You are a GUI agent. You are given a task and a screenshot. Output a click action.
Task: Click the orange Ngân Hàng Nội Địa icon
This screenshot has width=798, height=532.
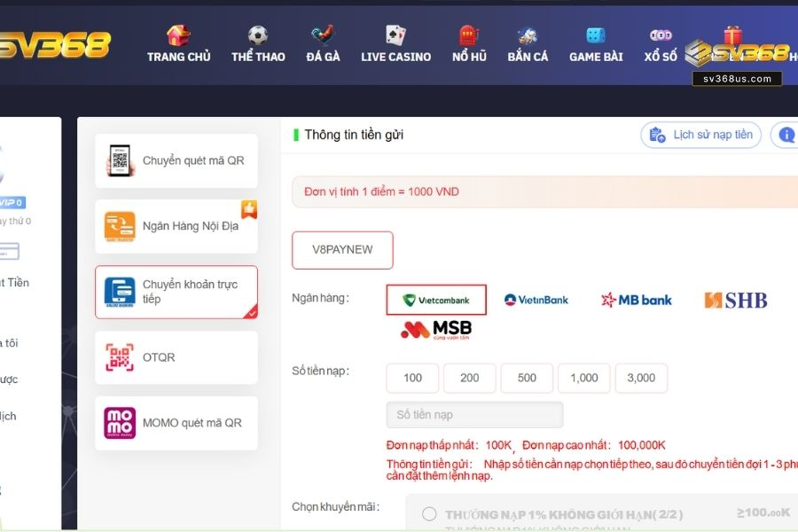click(x=120, y=226)
